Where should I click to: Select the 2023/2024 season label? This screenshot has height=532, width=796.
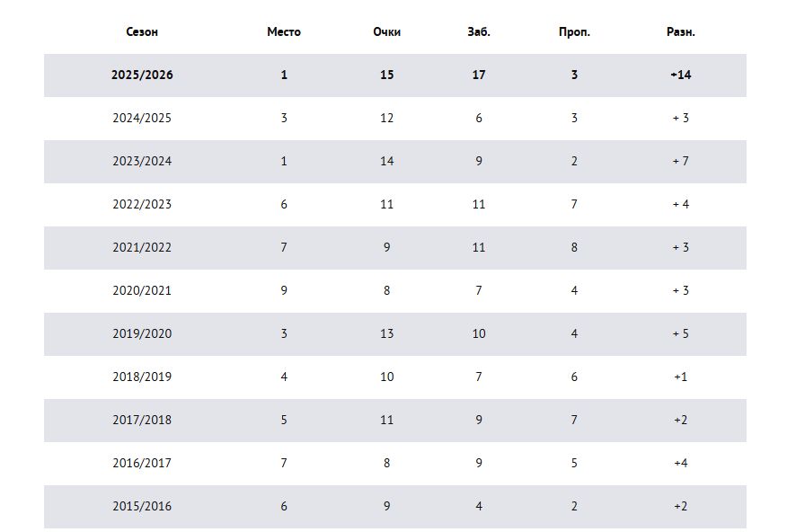142,162
